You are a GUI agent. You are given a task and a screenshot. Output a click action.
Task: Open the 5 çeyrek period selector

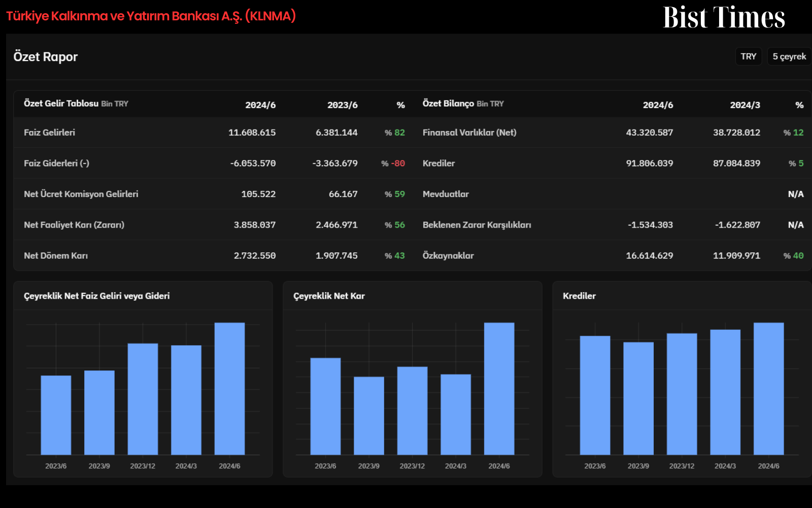tap(789, 56)
